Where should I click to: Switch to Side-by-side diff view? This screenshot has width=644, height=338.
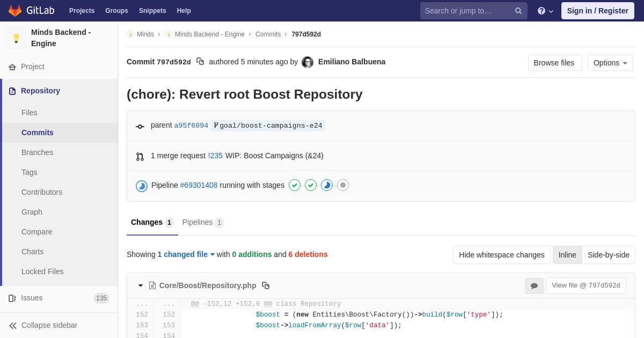tap(609, 255)
